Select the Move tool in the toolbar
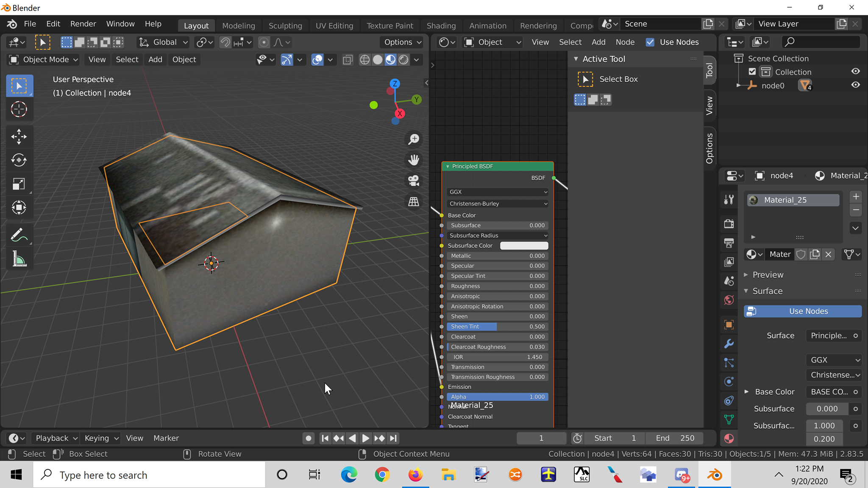This screenshot has width=868, height=488. click(x=19, y=136)
